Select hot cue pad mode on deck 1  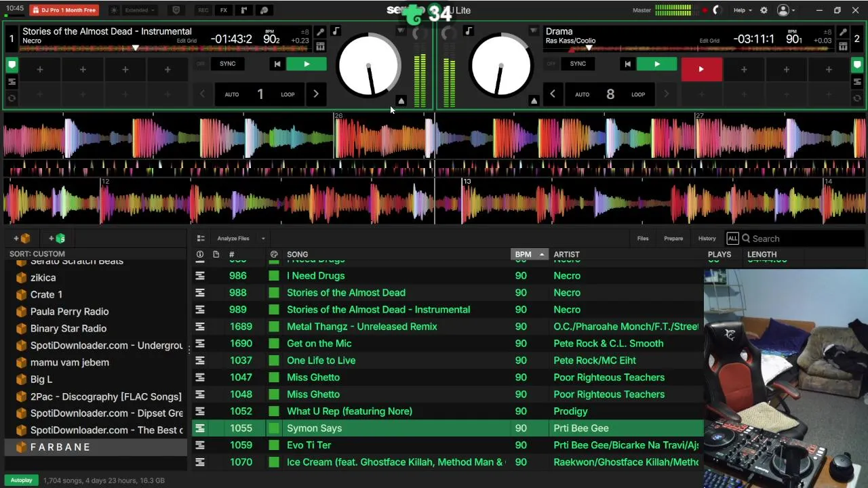click(12, 65)
